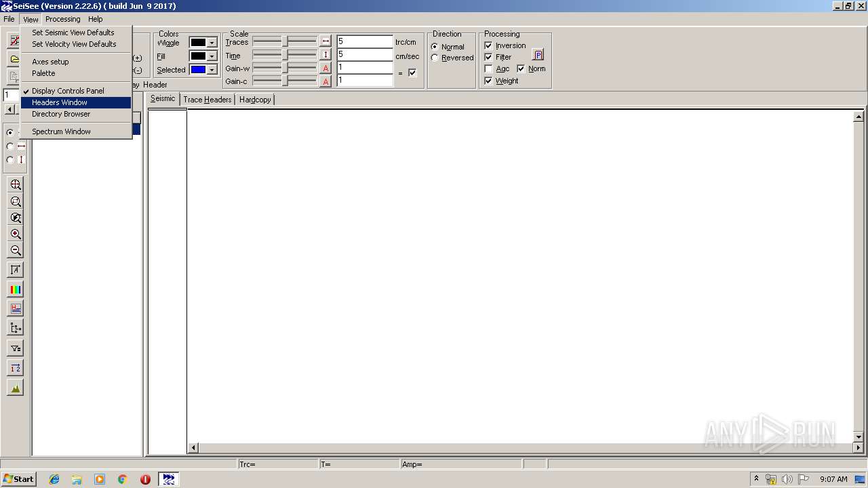Click the open file folder toolbar icon
The image size is (868, 488).
click(x=14, y=59)
